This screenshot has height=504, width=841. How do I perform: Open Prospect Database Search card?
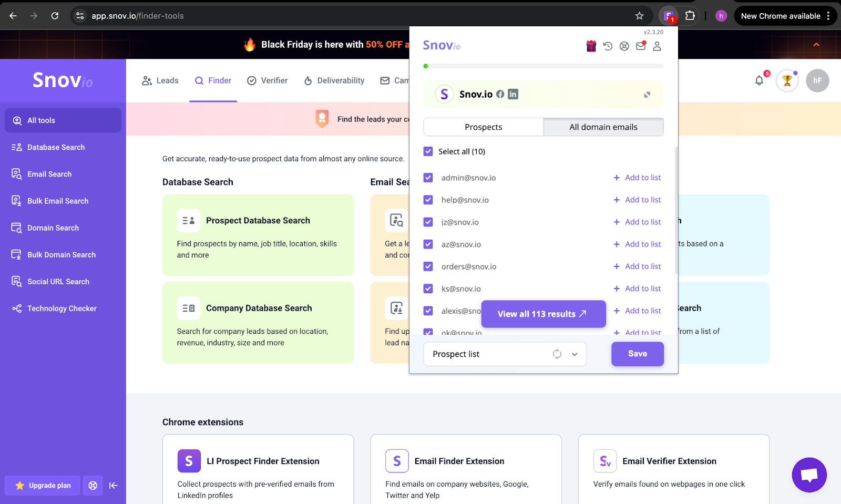258,235
